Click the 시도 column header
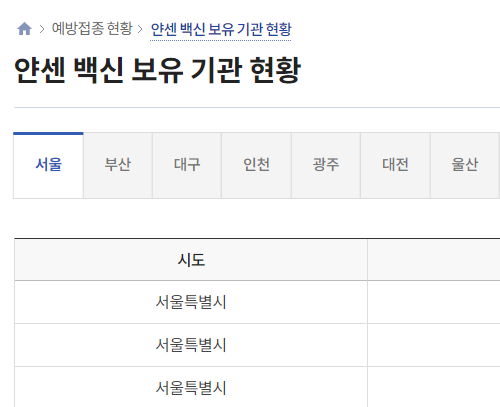 191,260
